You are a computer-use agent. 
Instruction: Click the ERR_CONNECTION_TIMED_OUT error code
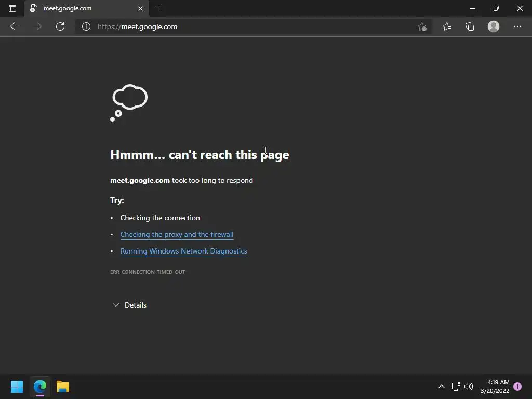click(x=148, y=272)
